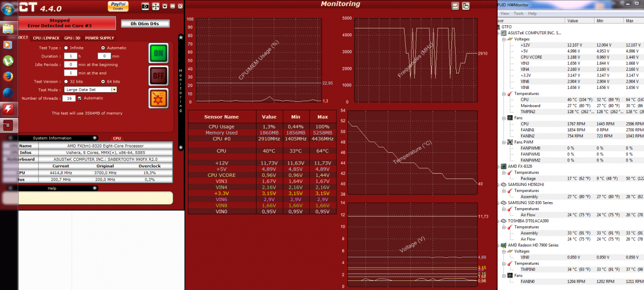Image resolution: width=644 pixels, height=290 pixels.
Task: Click the Max column header in HWMonitor
Action: [x=633, y=20]
